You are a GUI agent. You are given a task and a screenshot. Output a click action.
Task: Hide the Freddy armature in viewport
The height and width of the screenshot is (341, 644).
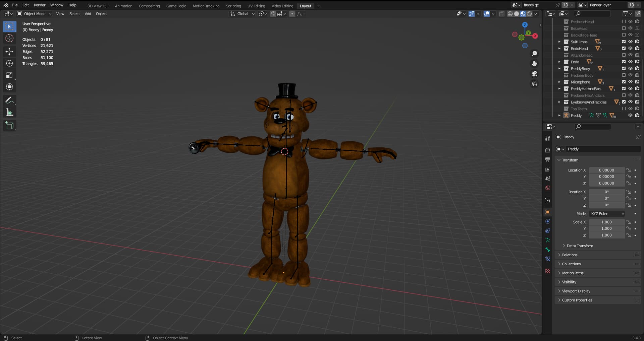(x=630, y=115)
